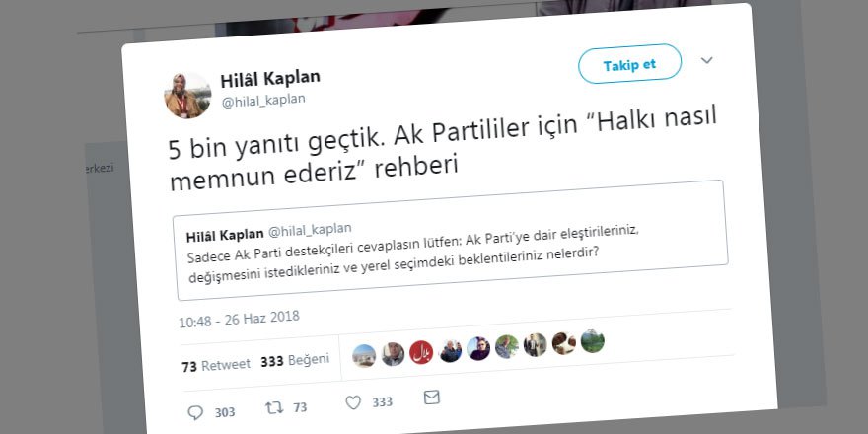Viewport: 868px width, 434px height.
Task: Click the Takip et follow button
Action: 630,64
